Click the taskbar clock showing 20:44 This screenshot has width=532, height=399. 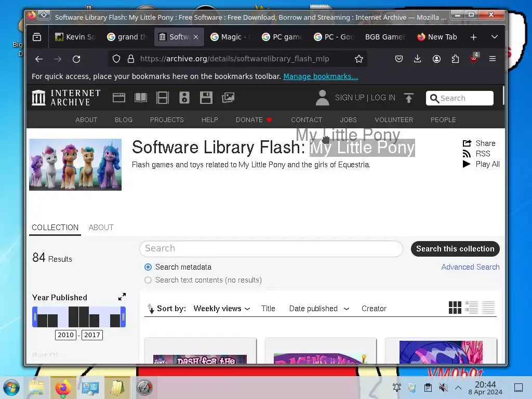pos(485,388)
